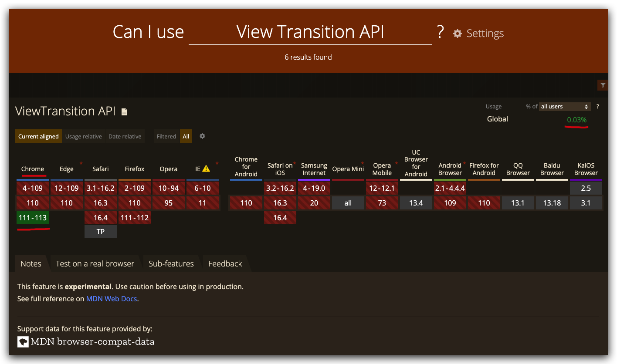Click the UC Browser for Android header
617x364 pixels.
(x=416, y=163)
